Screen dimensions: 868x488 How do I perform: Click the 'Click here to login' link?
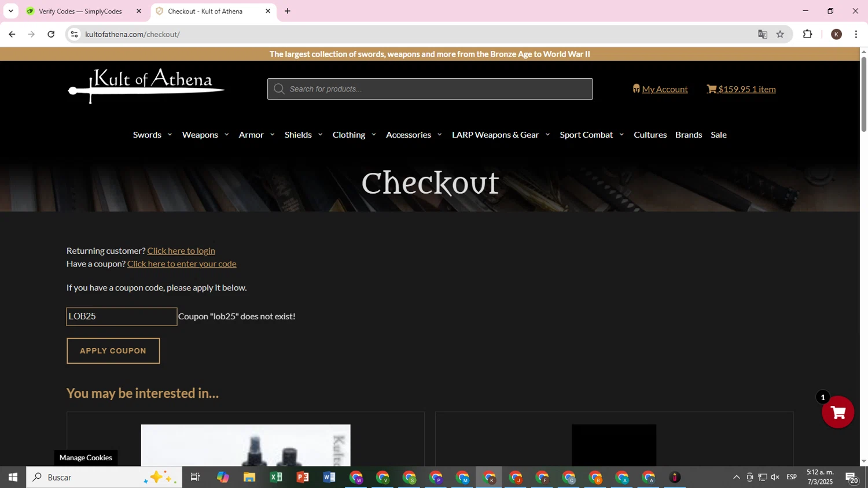181,250
